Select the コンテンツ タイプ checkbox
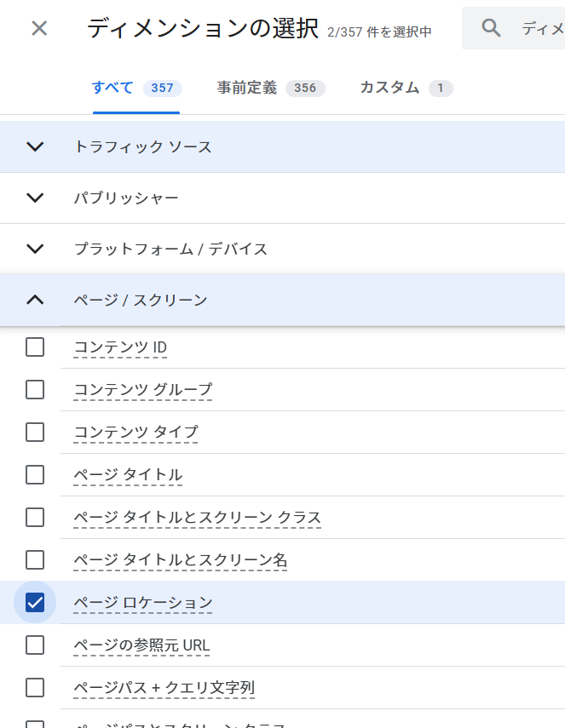Viewport: 565px width, 728px height. click(x=35, y=432)
